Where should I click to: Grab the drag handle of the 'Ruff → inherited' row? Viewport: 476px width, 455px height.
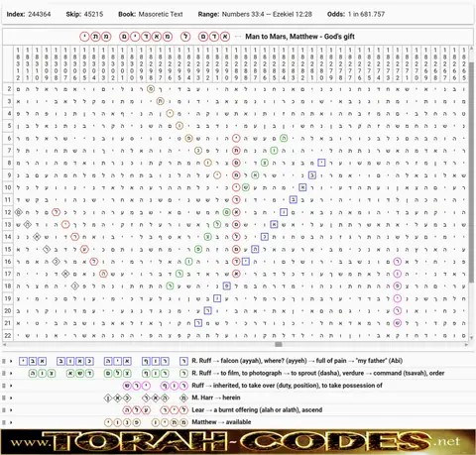[4, 386]
